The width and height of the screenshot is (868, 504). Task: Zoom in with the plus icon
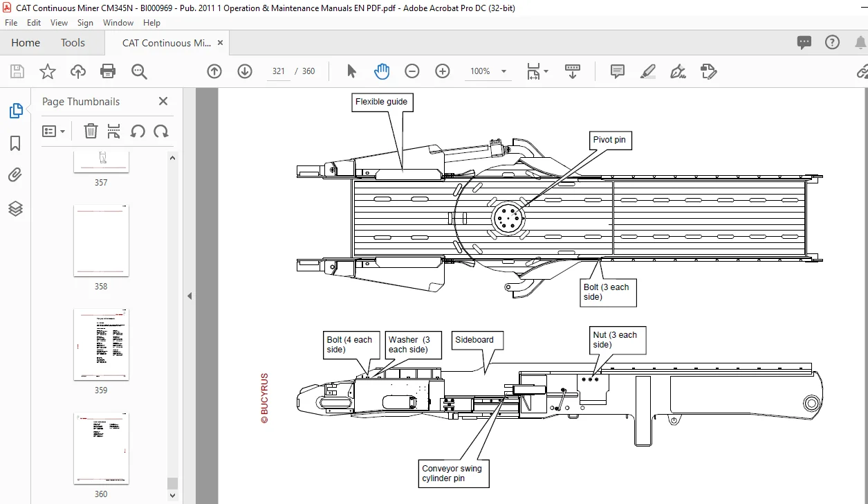point(443,71)
